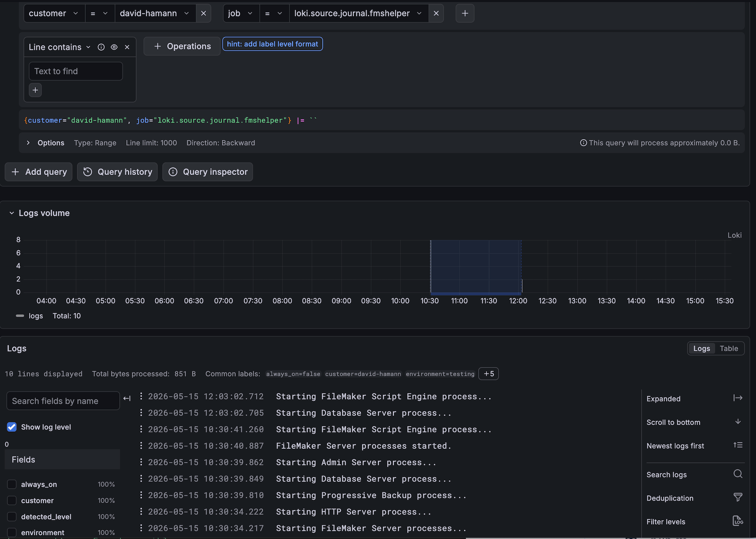Open info icon for Line contains
The image size is (756, 539).
tap(101, 47)
